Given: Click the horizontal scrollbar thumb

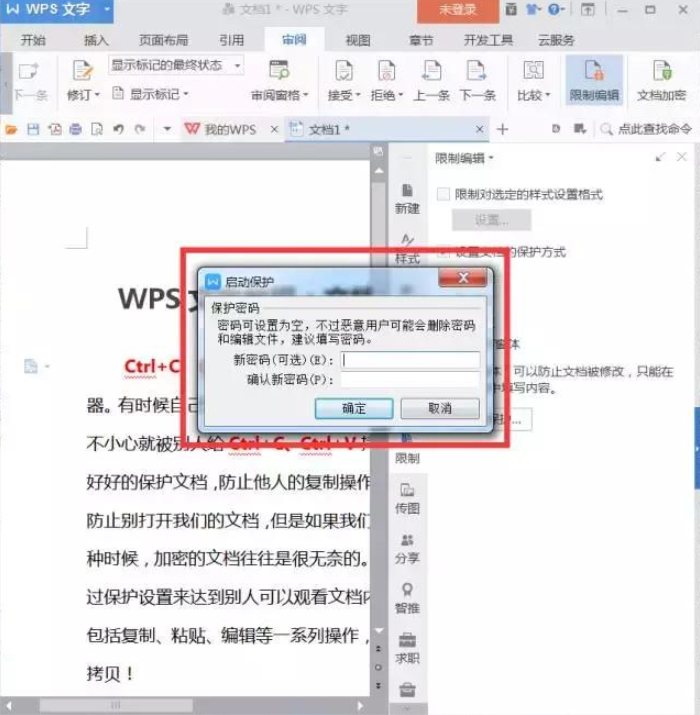Looking at the screenshot, I should pos(116,705).
